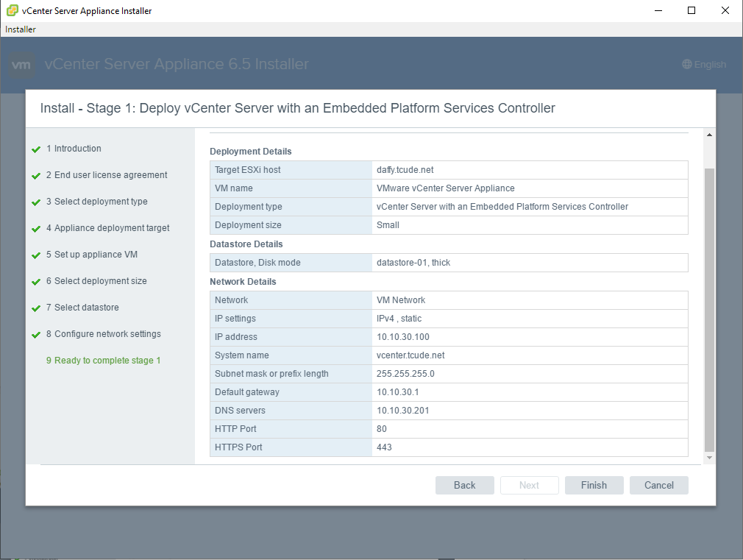Go to step 1 Introduction

[x=74, y=149]
